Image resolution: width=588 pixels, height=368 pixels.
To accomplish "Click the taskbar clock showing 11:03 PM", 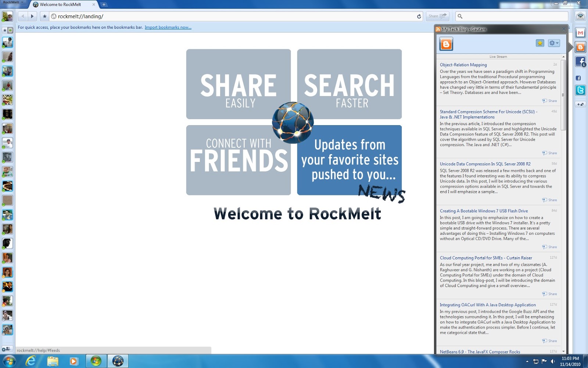I will [x=570, y=361].
